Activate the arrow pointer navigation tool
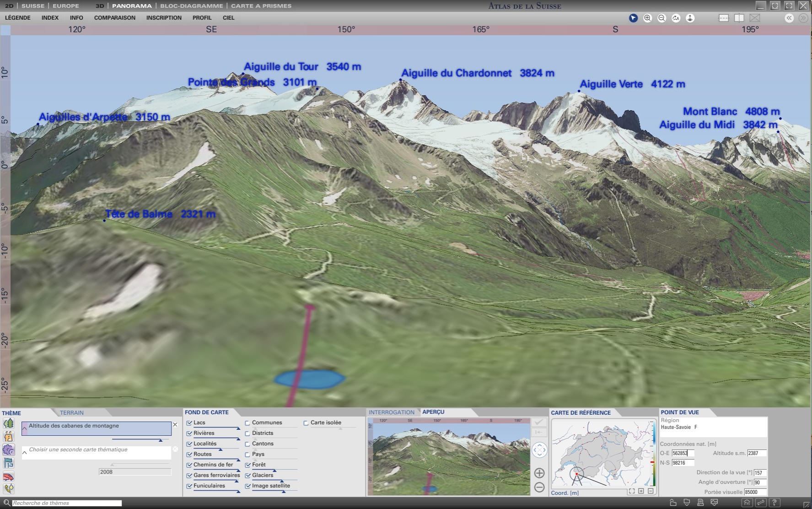 tap(633, 18)
